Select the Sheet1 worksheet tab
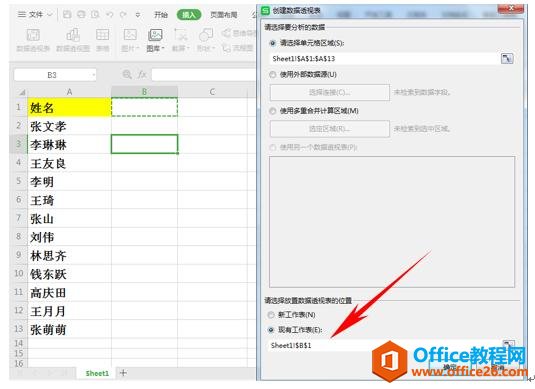Screen dimensions: 535x389 (97, 373)
